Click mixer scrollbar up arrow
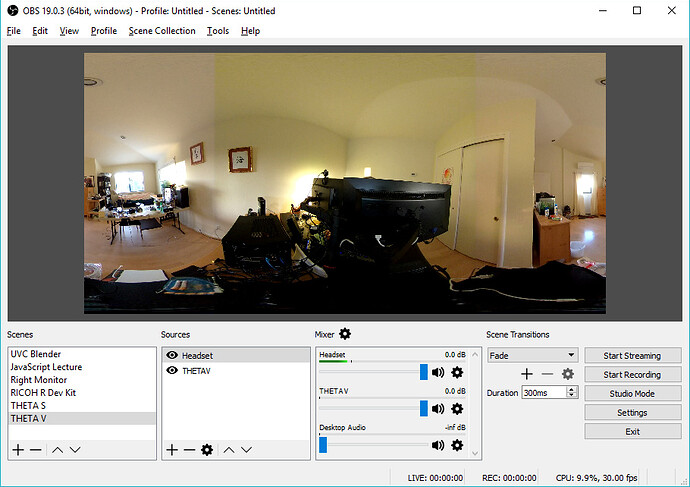Screen dimensions: 690x487 coord(475,354)
